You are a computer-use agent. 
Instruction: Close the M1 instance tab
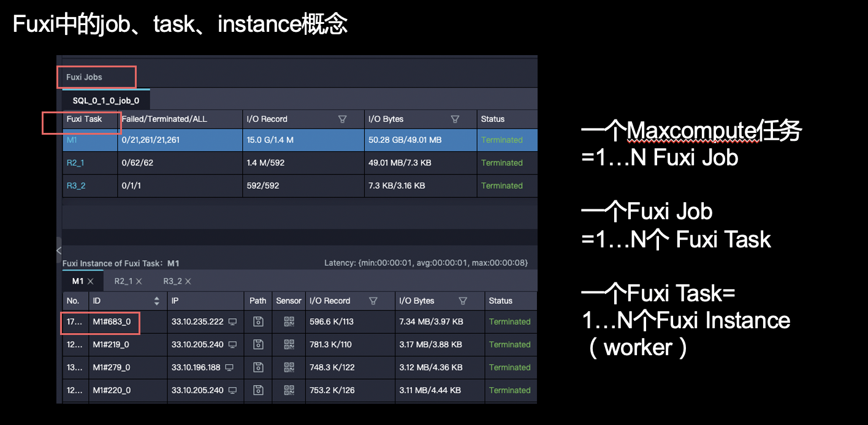click(90, 281)
